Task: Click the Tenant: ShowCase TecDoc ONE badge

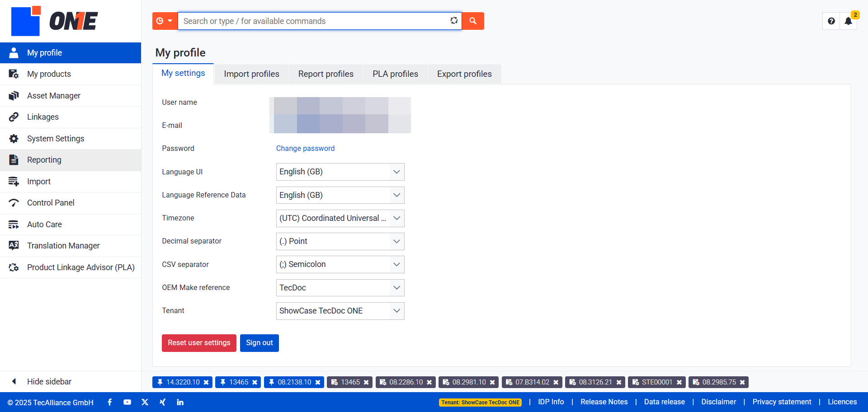Action: [480, 403]
